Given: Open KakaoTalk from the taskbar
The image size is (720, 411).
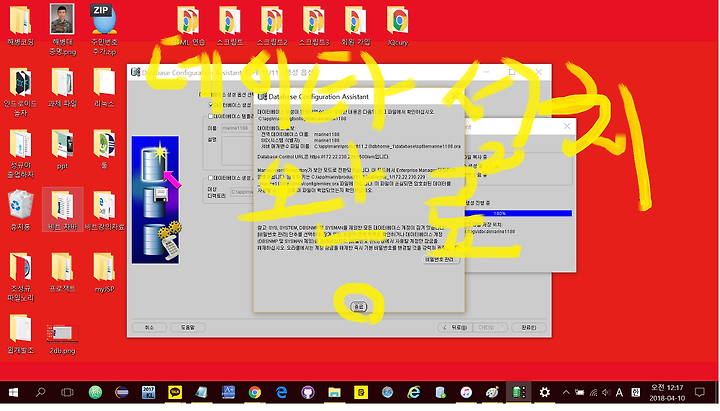Looking at the screenshot, I should 175,393.
